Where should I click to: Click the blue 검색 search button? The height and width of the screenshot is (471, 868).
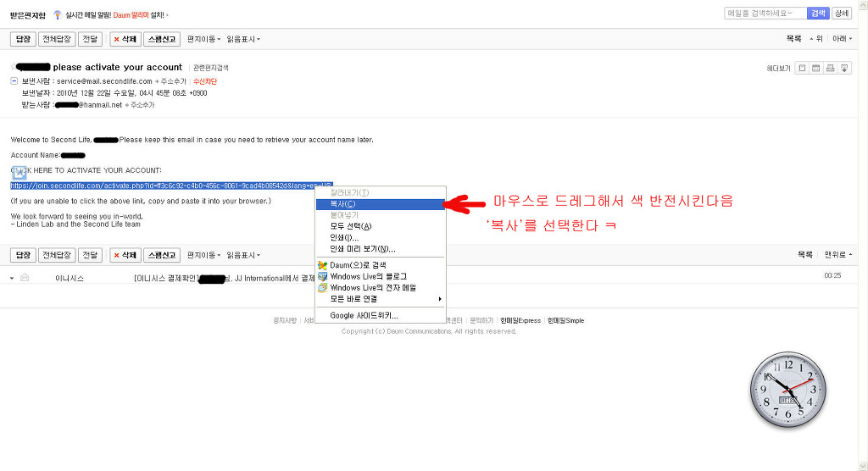click(x=818, y=14)
